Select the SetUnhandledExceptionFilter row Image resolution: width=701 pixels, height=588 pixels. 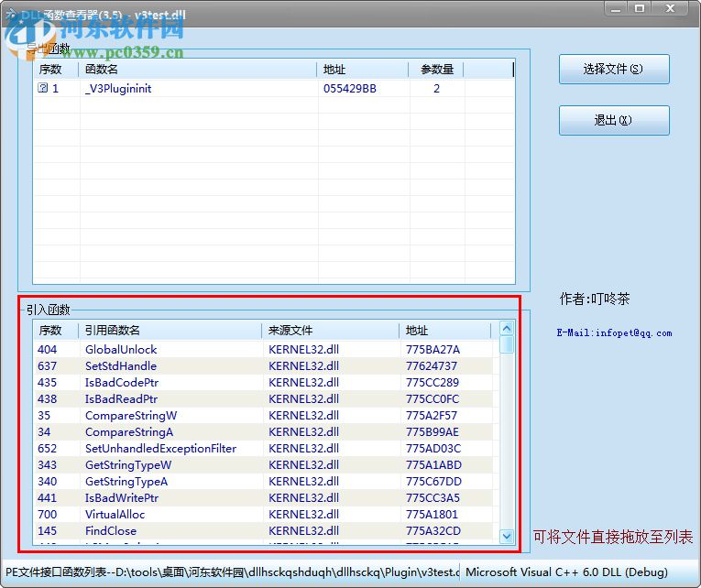coord(263,448)
